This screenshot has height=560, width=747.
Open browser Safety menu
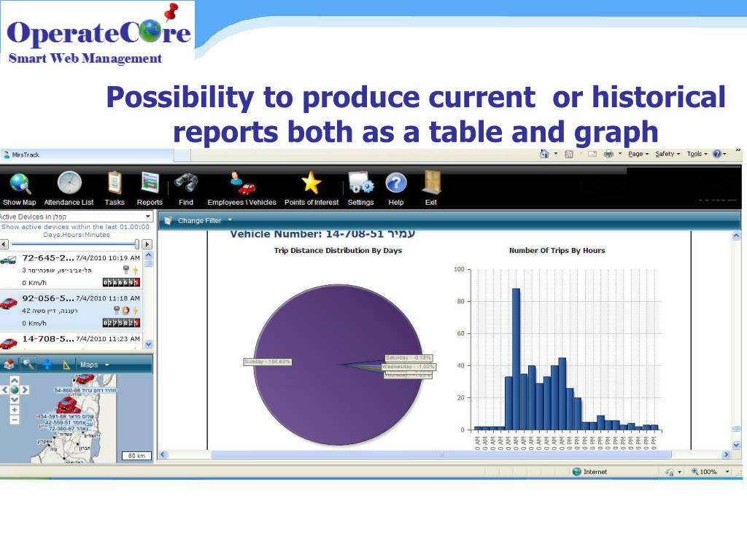pos(667,154)
